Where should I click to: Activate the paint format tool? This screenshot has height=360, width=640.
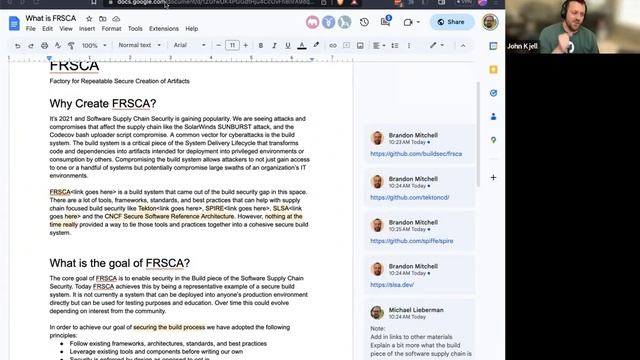(71, 46)
